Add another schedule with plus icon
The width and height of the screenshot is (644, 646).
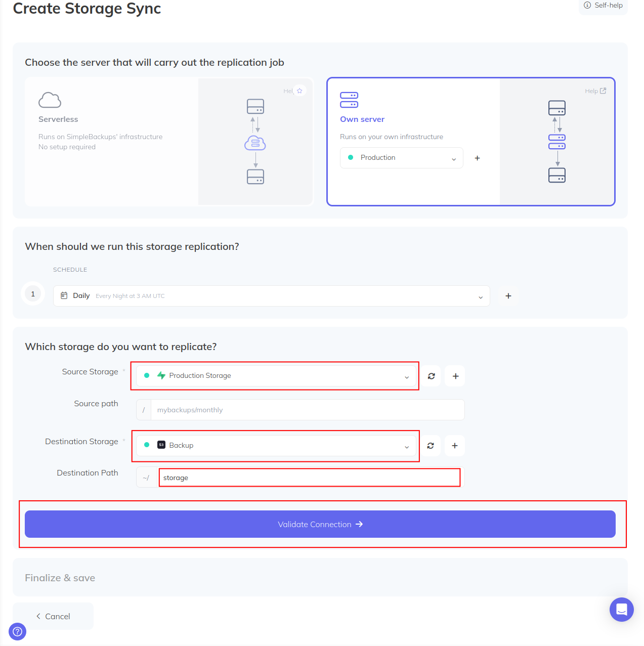click(x=508, y=296)
